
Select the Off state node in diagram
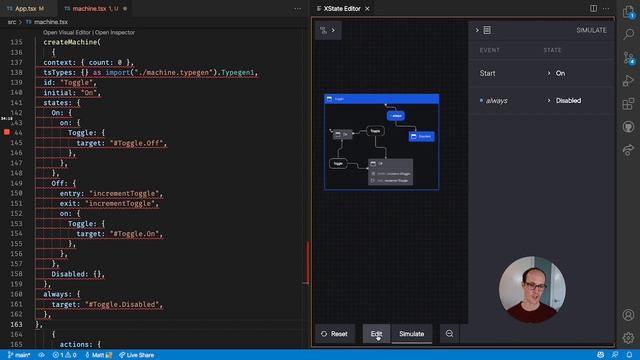click(x=390, y=172)
